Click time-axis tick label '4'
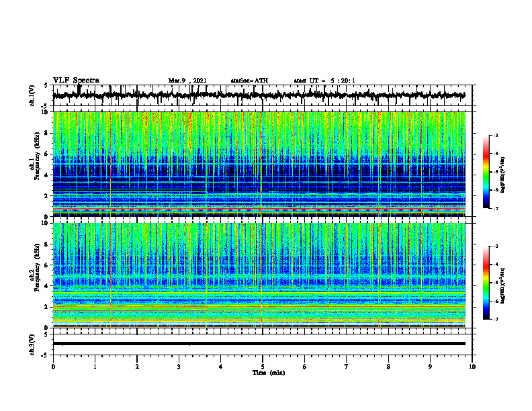This screenshot has width=532, height=411. click(221, 367)
